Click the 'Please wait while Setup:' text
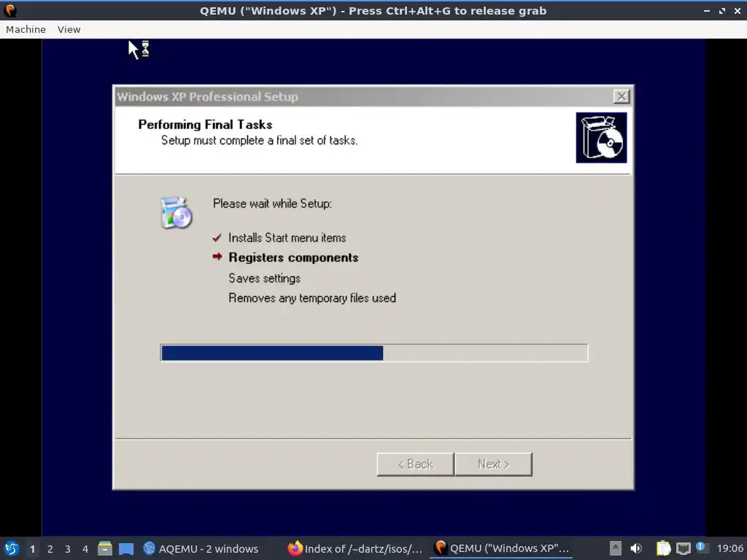Screen dimensions: 747x560 coord(273,204)
